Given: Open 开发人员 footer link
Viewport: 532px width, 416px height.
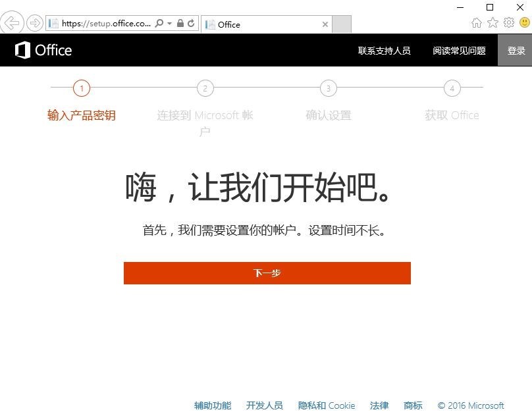Looking at the screenshot, I should [x=264, y=405].
